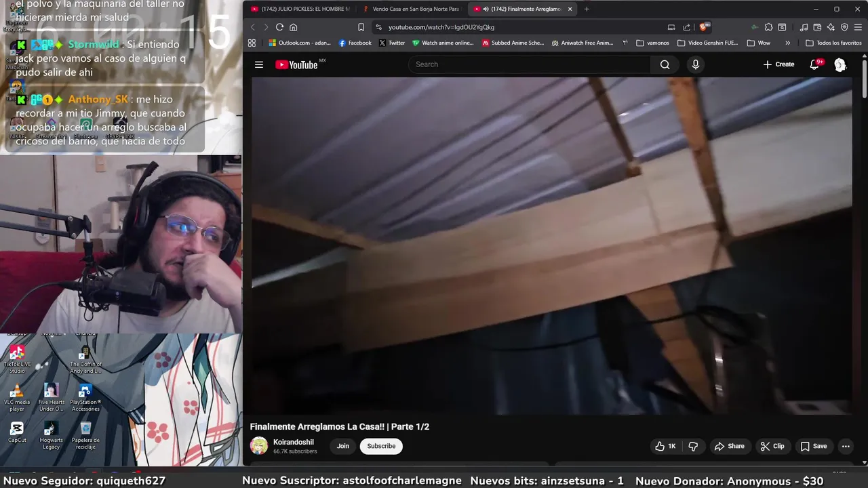
Task: Open the Koirandoshil channel name link
Action: (293, 442)
